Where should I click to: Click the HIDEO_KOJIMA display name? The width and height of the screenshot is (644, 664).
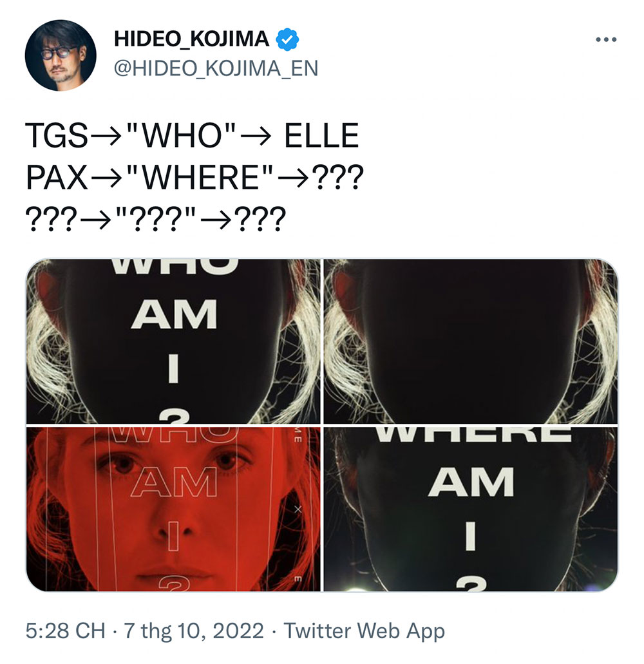point(192,39)
